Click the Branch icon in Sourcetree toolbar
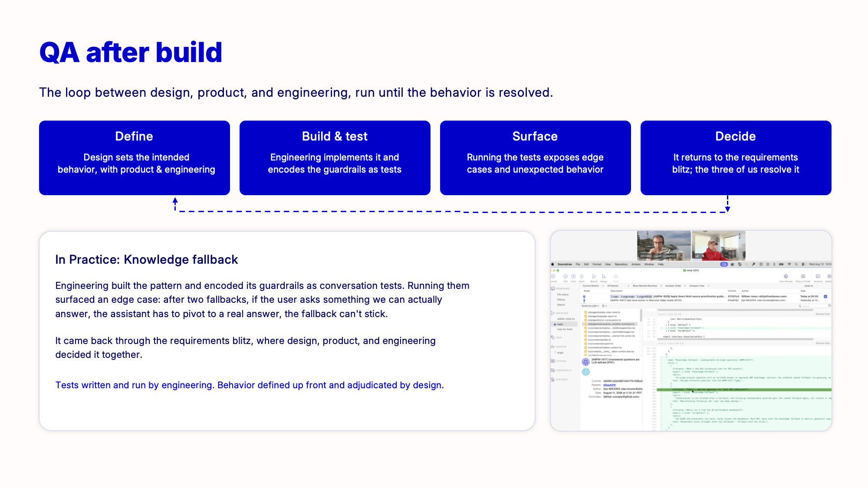 pyautogui.click(x=594, y=276)
